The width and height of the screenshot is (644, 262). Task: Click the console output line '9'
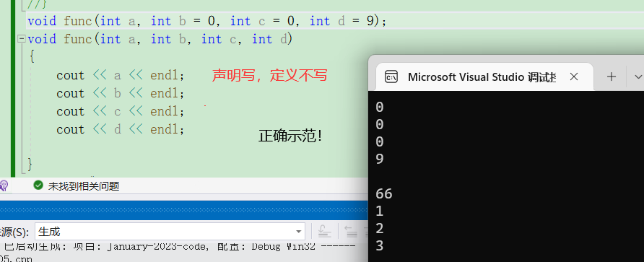380,159
